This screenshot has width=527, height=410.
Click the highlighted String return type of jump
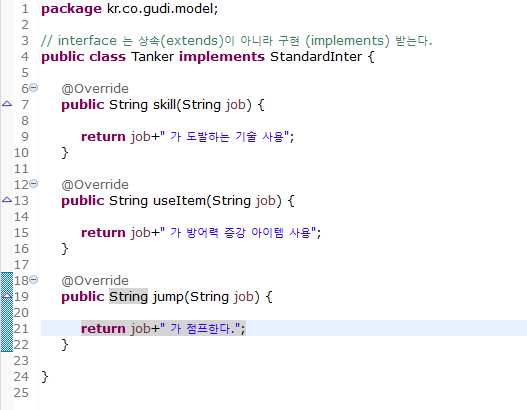pos(128,297)
